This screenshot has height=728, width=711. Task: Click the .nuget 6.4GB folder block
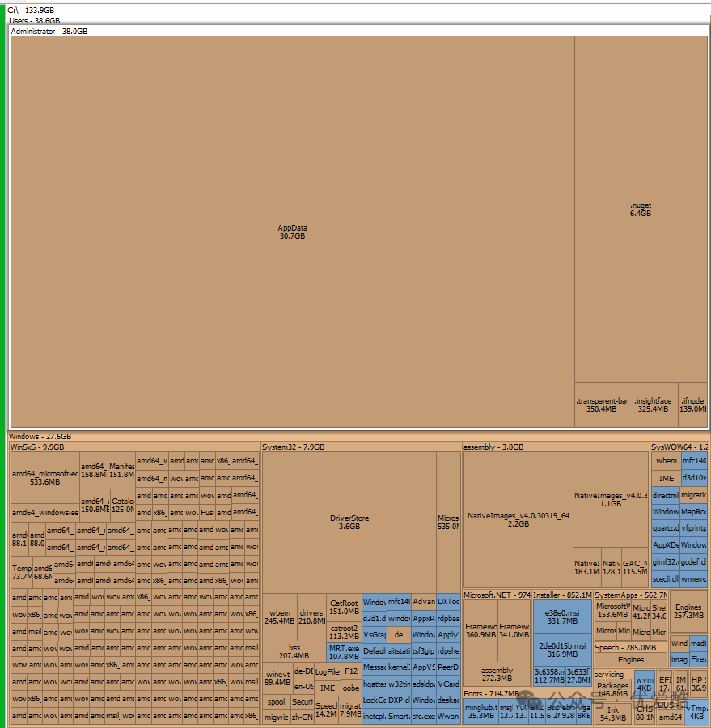click(641, 209)
